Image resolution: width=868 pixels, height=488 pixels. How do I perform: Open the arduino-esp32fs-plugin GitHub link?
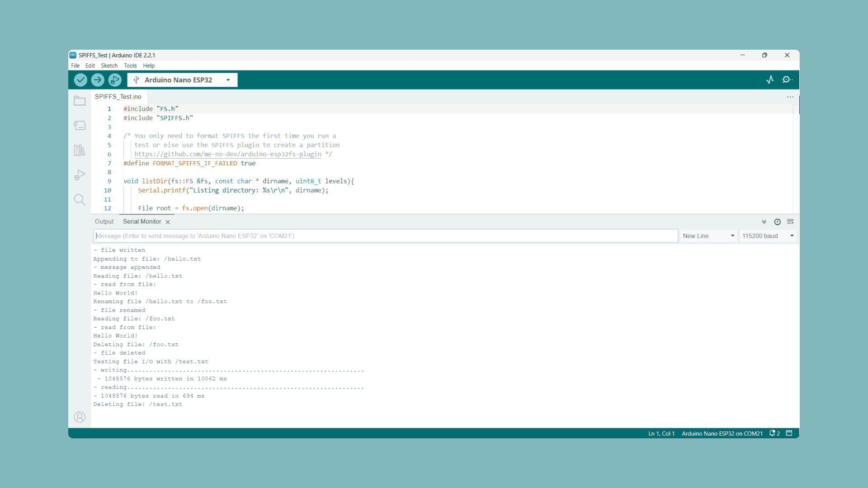pyautogui.click(x=227, y=154)
